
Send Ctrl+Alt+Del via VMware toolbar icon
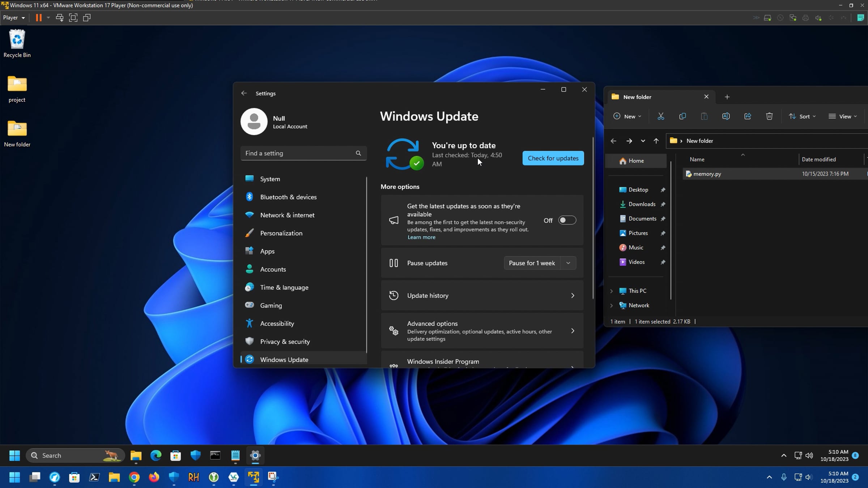(x=60, y=18)
